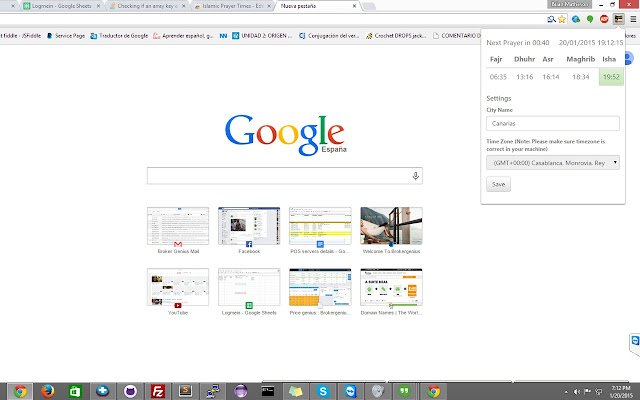Open the second Chrome icon at taskbar end
The width and height of the screenshot is (640, 400).
coord(433,391)
